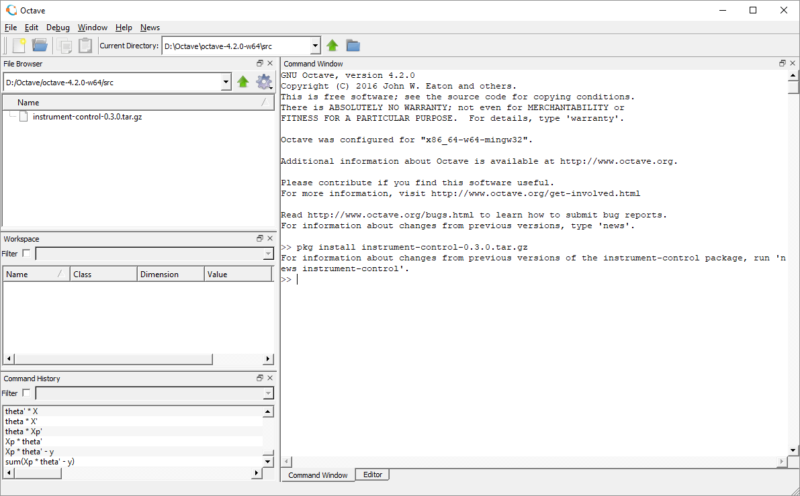This screenshot has width=800, height=496.
Task: Click Command Window horizontal scroll right arrow
Action: [x=782, y=461]
